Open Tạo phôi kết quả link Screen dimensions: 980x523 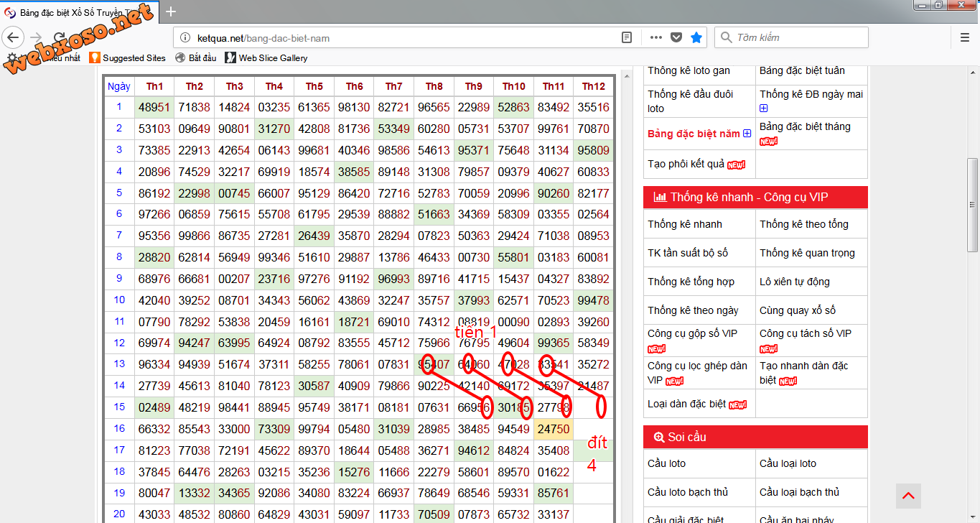pos(687,164)
